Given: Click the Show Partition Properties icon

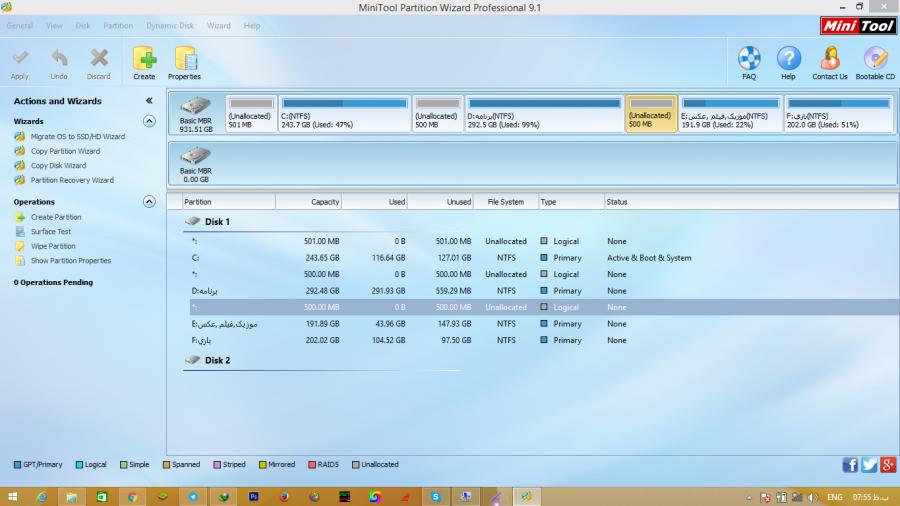Looking at the screenshot, I should (x=20, y=260).
